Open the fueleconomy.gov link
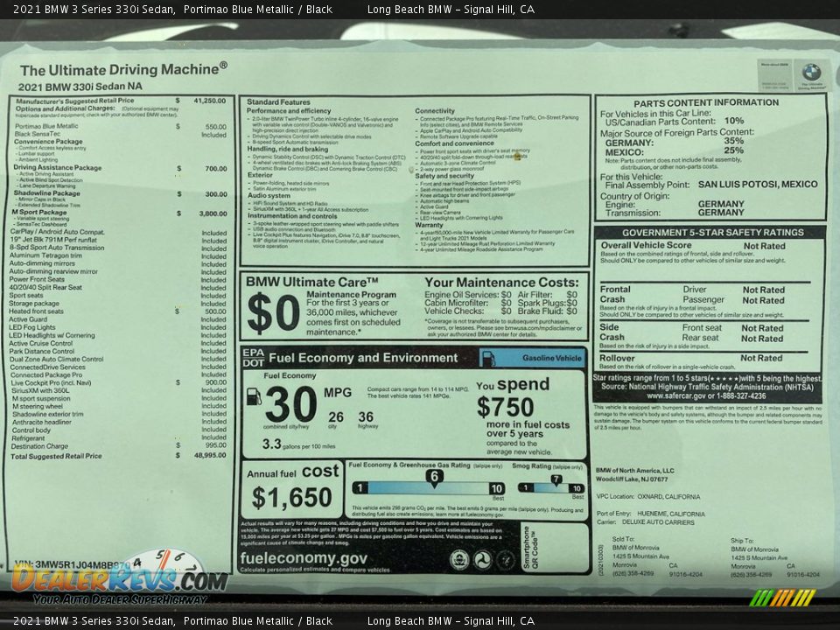The height and width of the screenshot is (630, 840). tap(304, 557)
